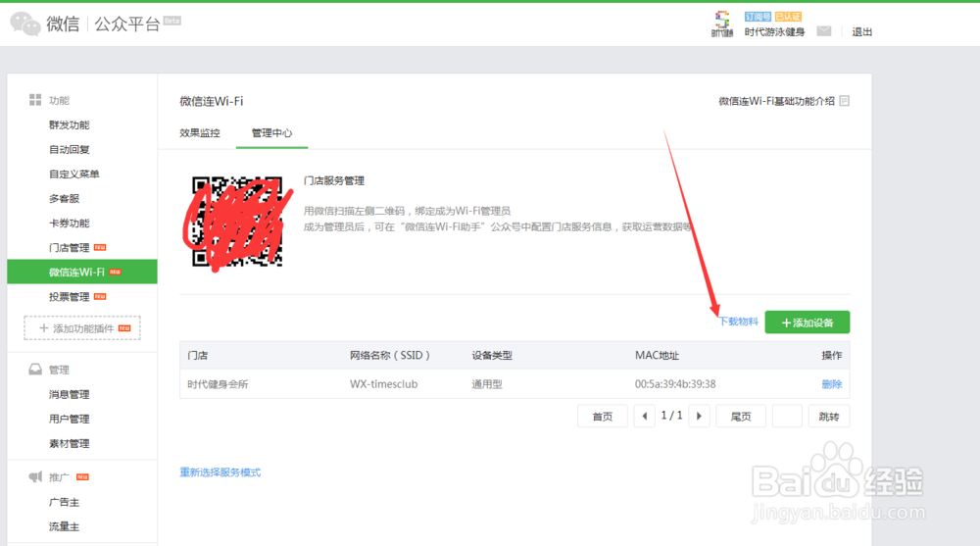Screen dimensions: 980x546
Task: Click 添加功能插件 button
Action: [x=82, y=328]
